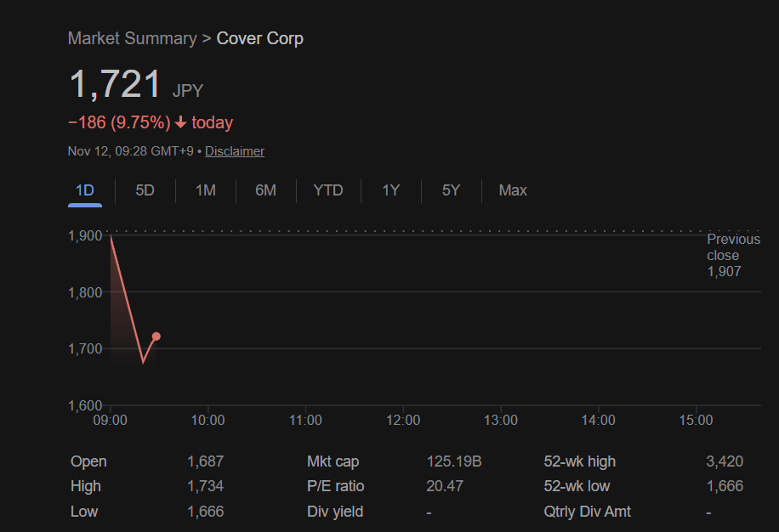
Task: Click the 1,700 price axis label
Action: [85, 349]
